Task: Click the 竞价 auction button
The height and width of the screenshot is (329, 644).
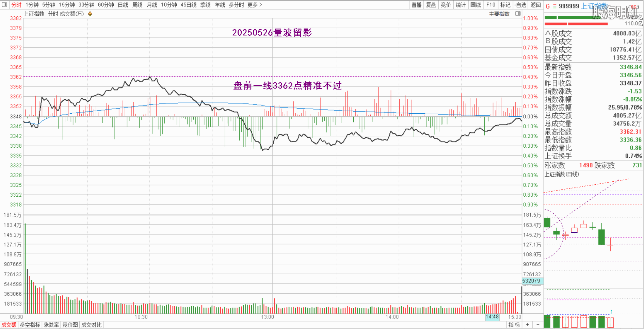Action: pos(446,5)
